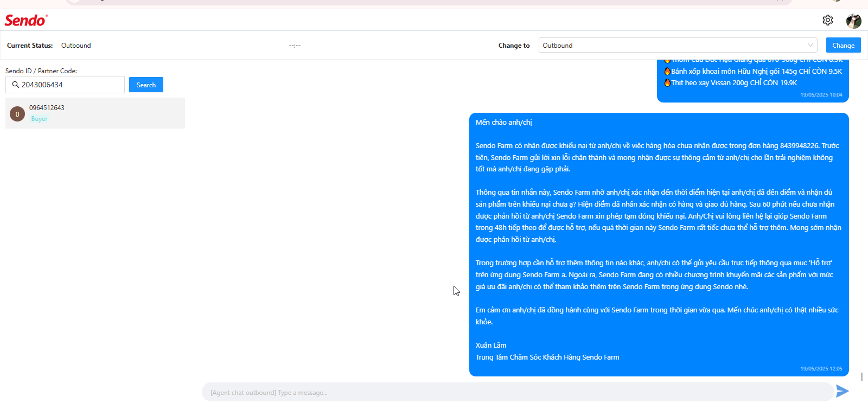Open the conversation with buyer 0964512643
The image size is (868, 403).
(95, 113)
